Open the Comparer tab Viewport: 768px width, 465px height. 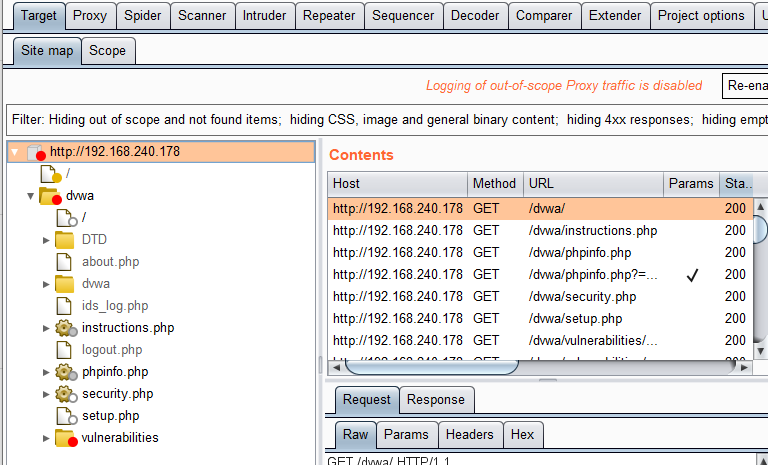[545, 16]
